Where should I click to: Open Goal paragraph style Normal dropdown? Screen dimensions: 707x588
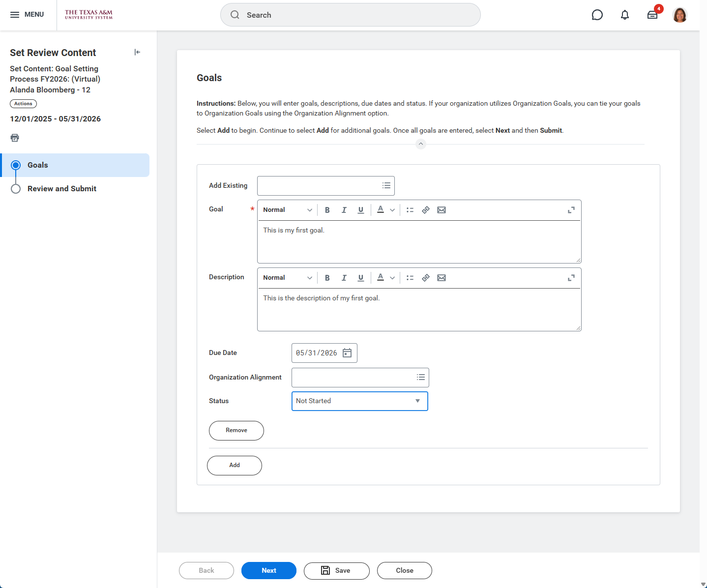[x=287, y=210]
